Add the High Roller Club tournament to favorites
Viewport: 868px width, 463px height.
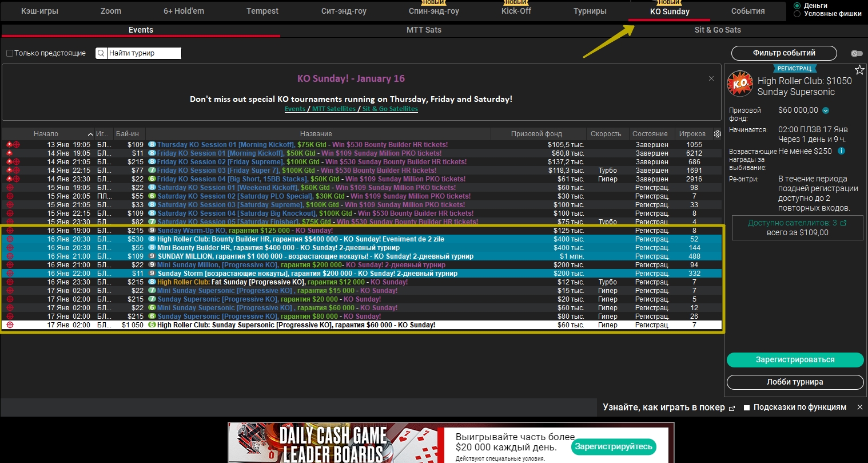coord(859,70)
